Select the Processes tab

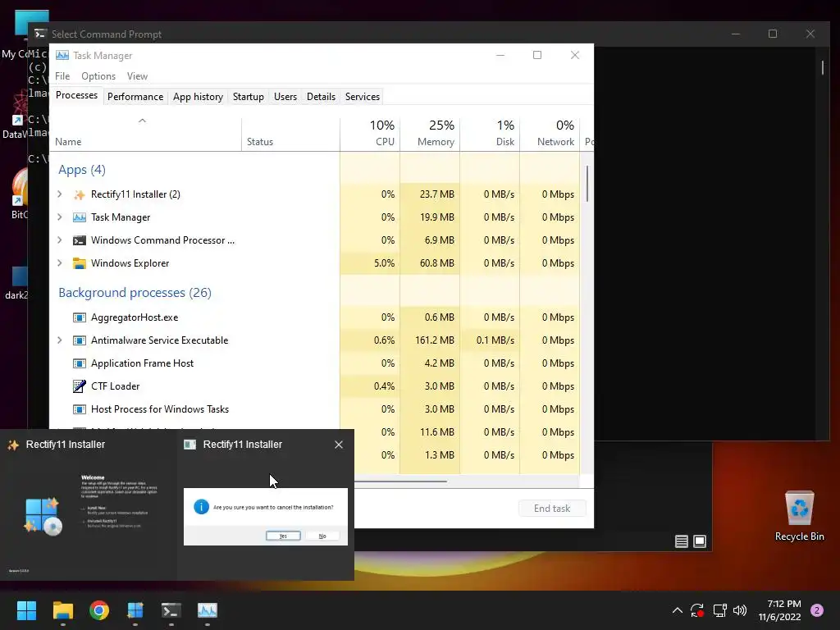(76, 95)
